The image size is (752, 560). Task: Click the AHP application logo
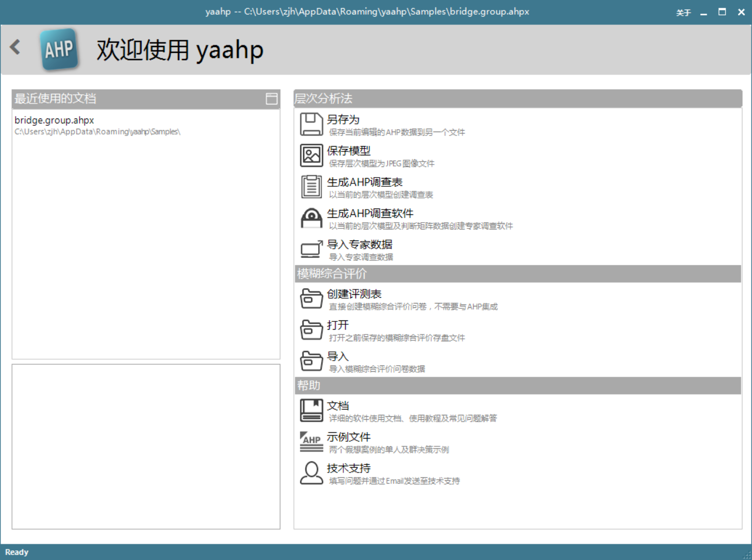pyautogui.click(x=59, y=49)
